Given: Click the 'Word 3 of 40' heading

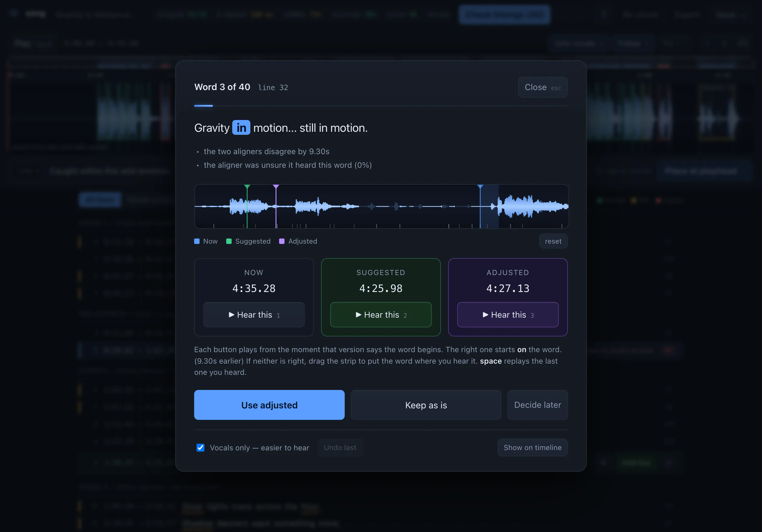Looking at the screenshot, I should 222,87.
